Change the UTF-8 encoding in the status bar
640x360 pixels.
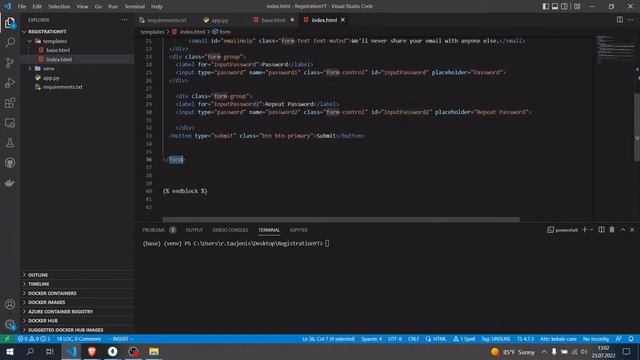(395, 339)
